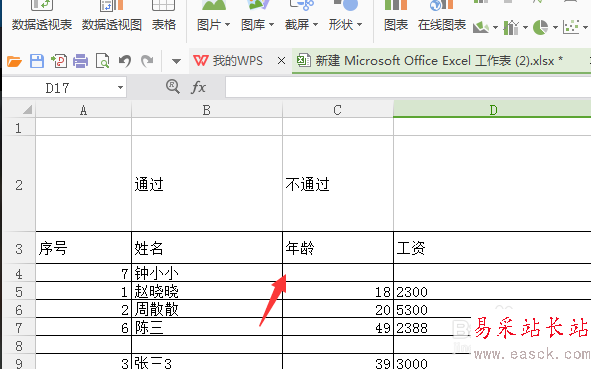Expand the quick access toolbar dropdown
This screenshot has height=369, width=591.
pyautogui.click(x=176, y=61)
